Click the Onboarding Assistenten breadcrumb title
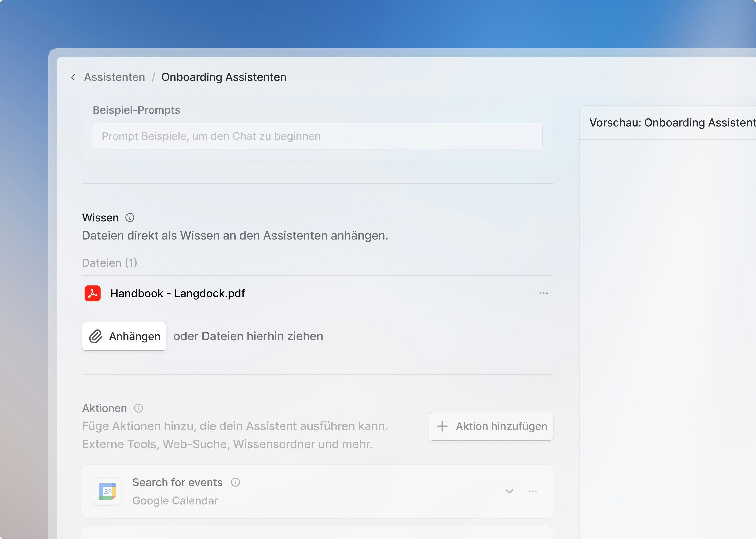756x539 pixels. [223, 77]
